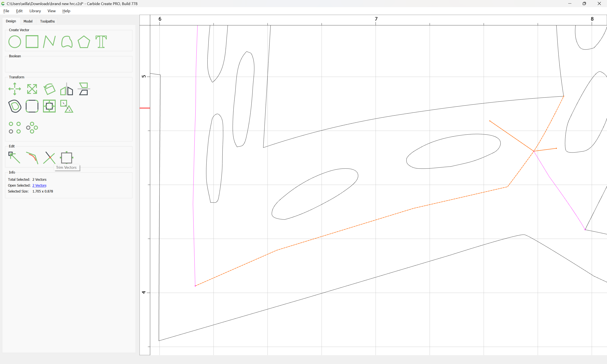607x364 pixels.
Task: Click ruler mark 7 on horizontal ruler
Action: tap(376, 19)
